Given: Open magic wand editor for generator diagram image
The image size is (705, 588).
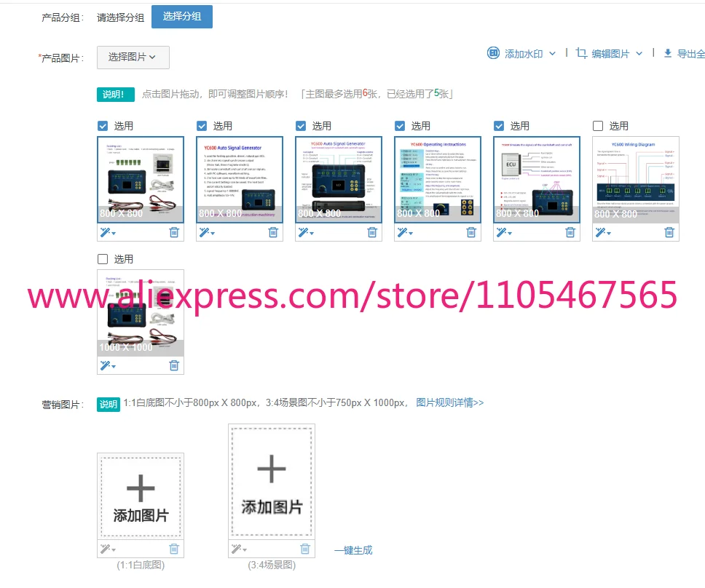Looking at the screenshot, I should pos(306,232).
